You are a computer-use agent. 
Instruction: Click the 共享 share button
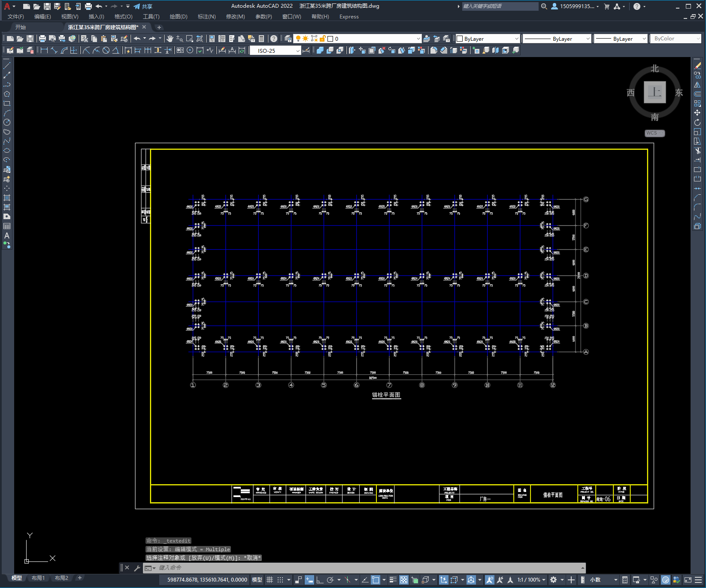143,6
